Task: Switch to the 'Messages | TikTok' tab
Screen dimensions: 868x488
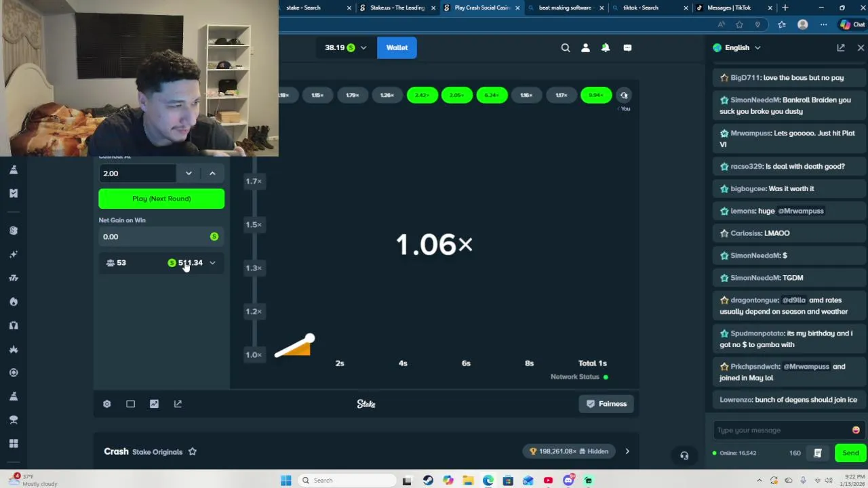Action: click(734, 8)
